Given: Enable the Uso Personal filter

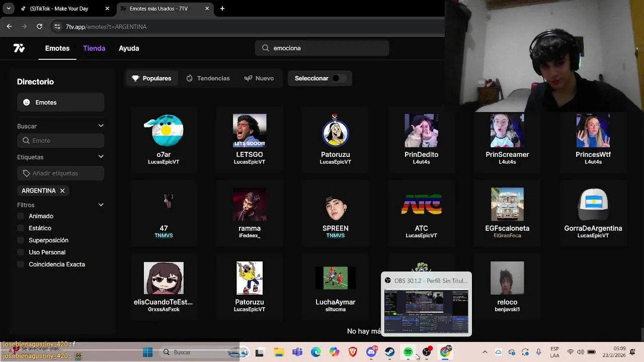Looking at the screenshot, I should pyautogui.click(x=21, y=252).
